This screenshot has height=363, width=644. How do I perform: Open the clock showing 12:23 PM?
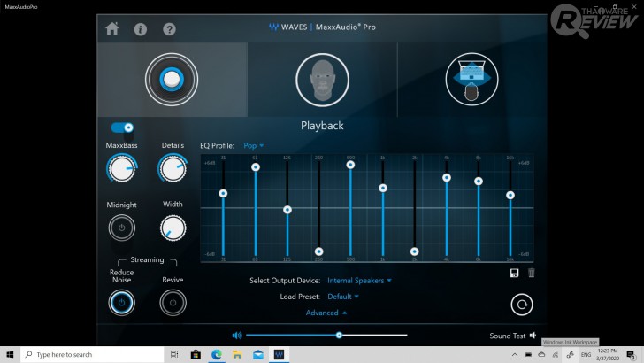point(608,355)
